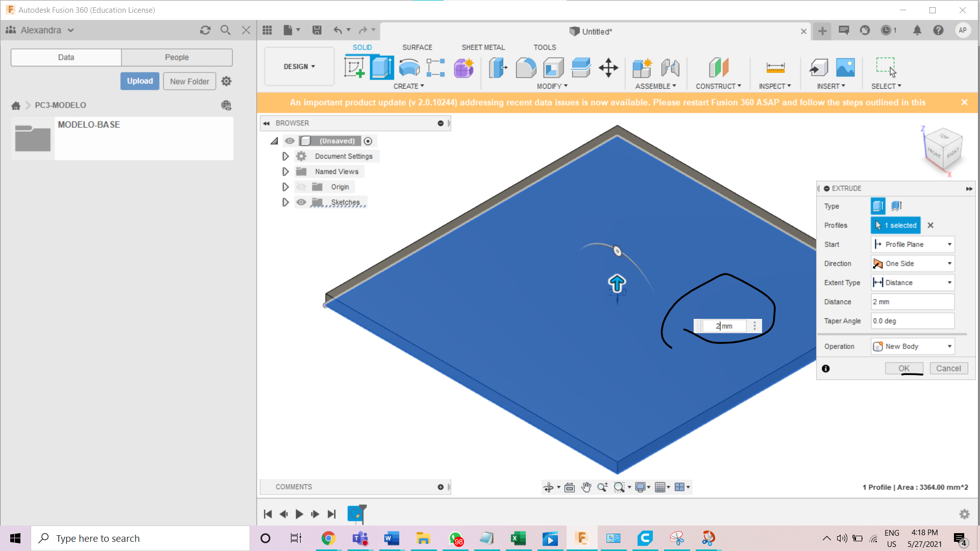Open the Direction dropdown One Side
This screenshot has height=551, width=980.
tap(913, 264)
